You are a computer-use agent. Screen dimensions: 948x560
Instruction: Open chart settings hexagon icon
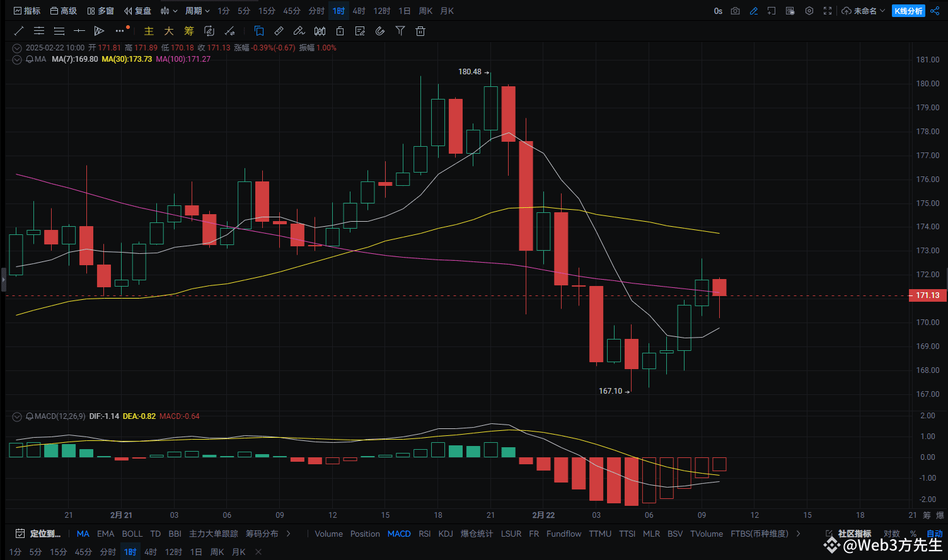pos(810,11)
